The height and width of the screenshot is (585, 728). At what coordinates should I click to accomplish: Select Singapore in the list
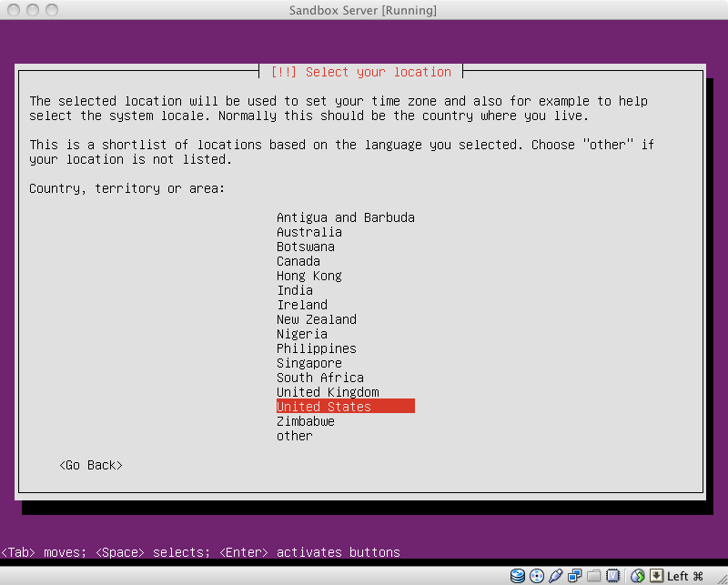pos(346,363)
